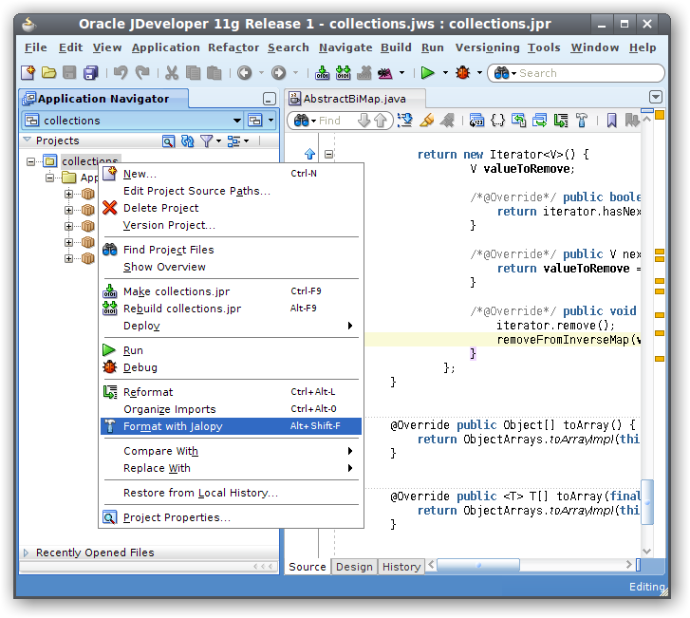Open the Debug button's dropdown arrow
This screenshot has width=690, height=618.
480,73
